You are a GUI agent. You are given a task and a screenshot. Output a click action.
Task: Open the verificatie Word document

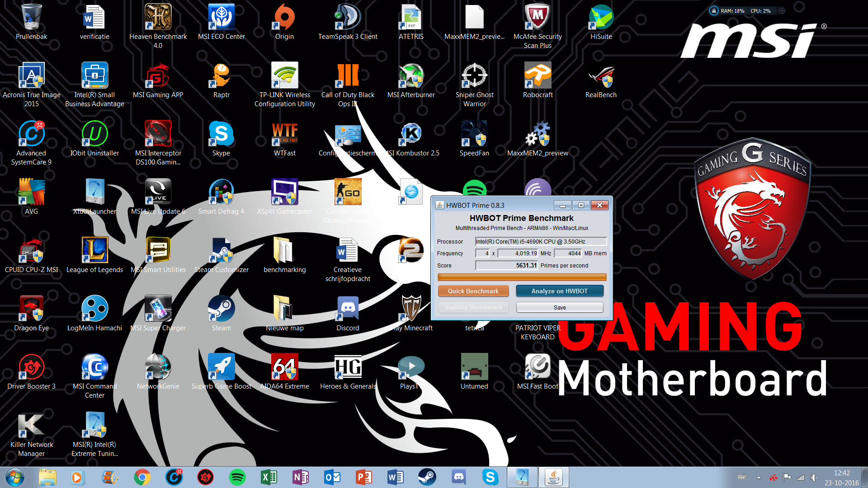[x=94, y=22]
